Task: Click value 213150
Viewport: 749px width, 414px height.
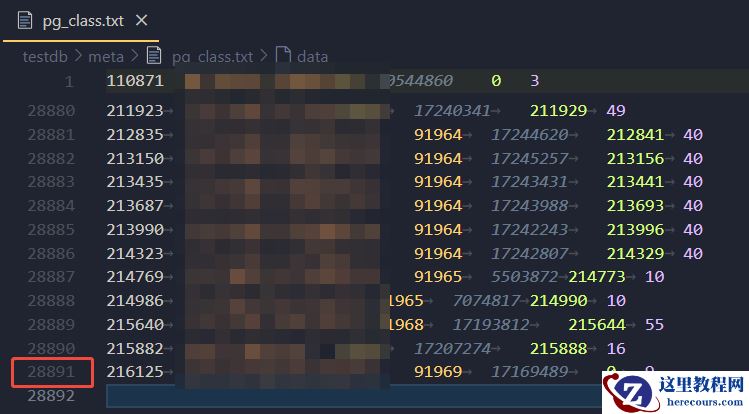Action: coord(135,159)
